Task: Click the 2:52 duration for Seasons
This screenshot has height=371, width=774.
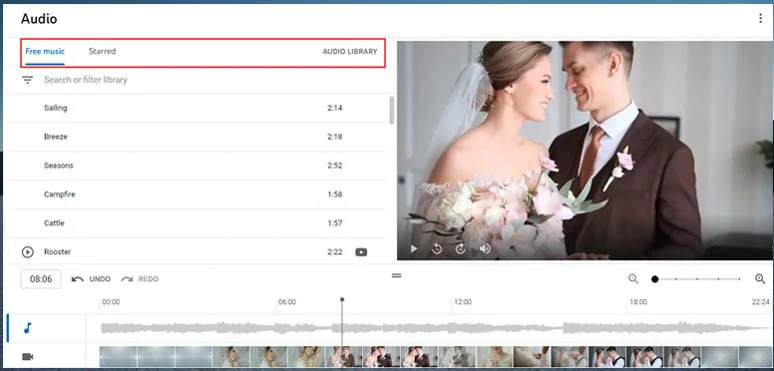Action: (x=335, y=166)
